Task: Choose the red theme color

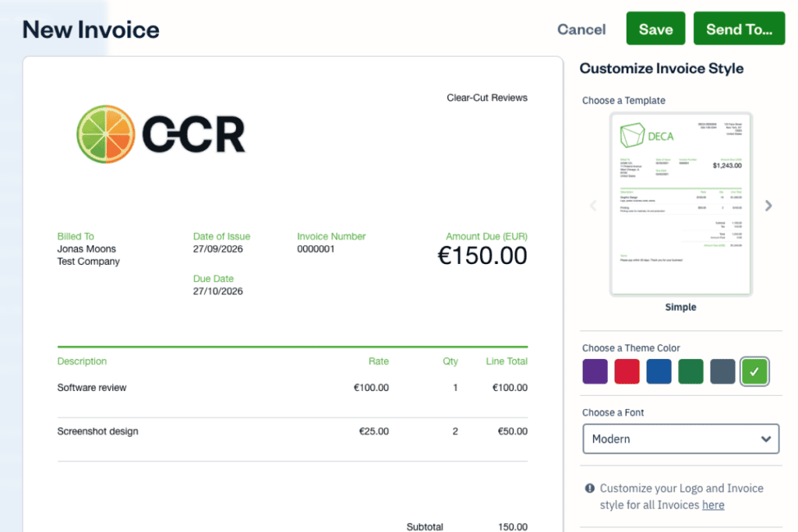Action: click(627, 372)
